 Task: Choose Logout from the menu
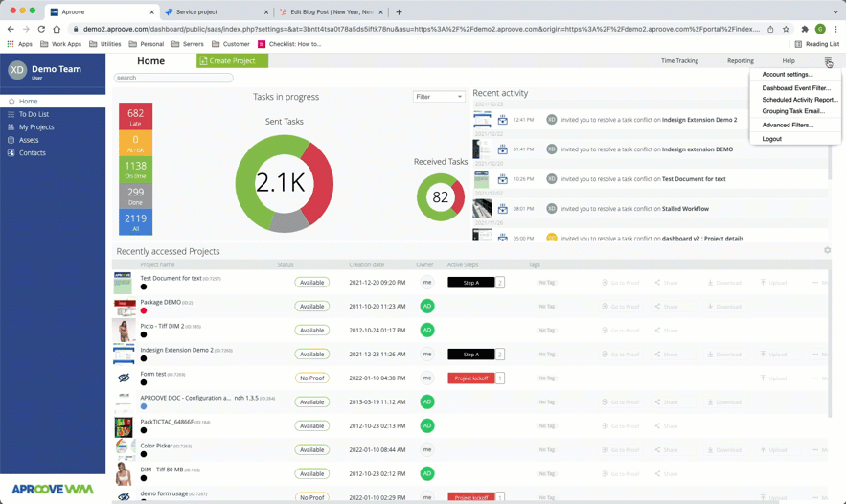(x=771, y=139)
